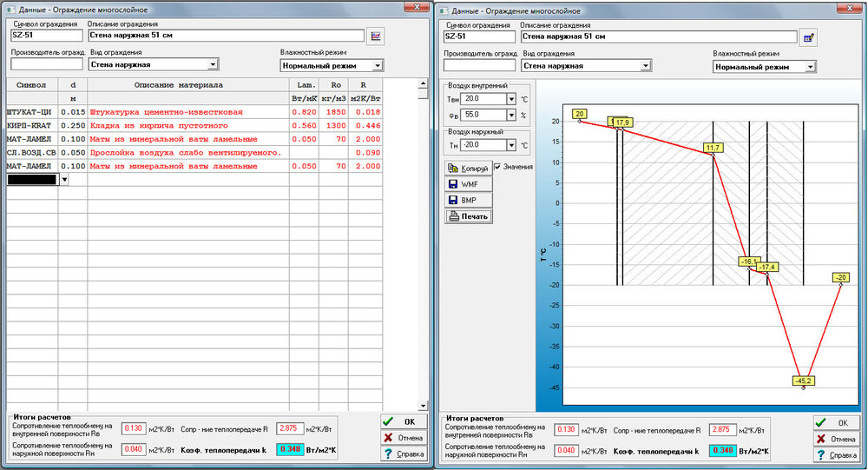Open Справка help in left window
The width and height of the screenshot is (868, 470).
(404, 453)
